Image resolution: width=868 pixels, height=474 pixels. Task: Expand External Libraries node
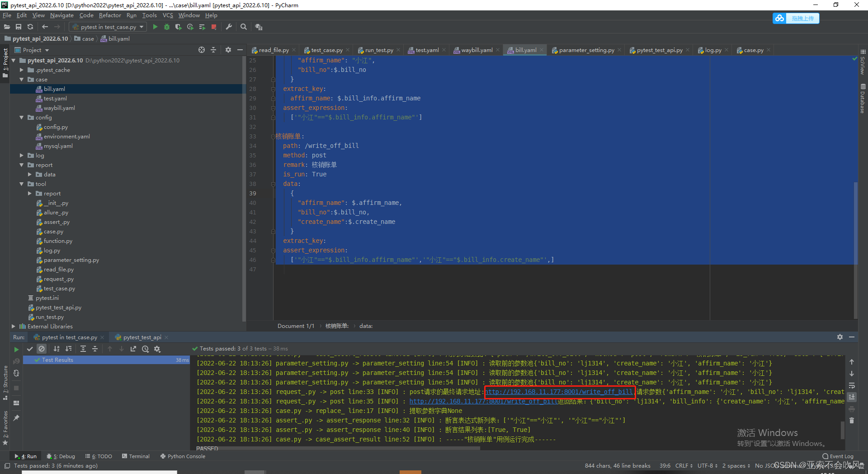click(x=13, y=327)
